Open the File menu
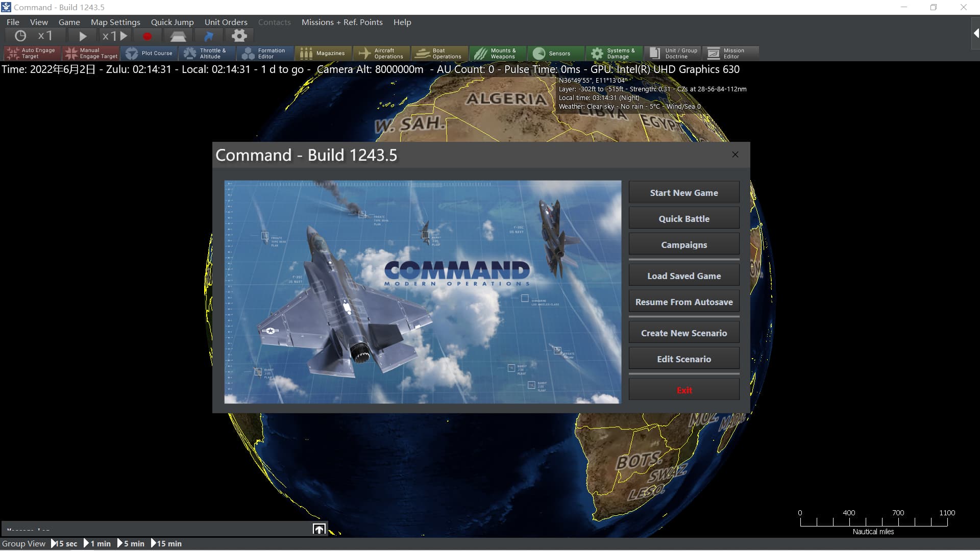Image resolution: width=980 pixels, height=551 pixels. [x=13, y=22]
